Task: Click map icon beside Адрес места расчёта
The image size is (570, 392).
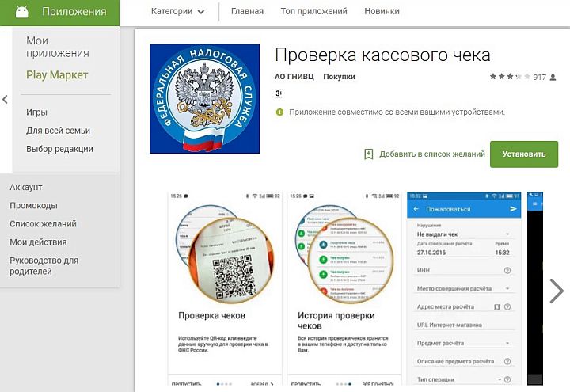Action: [497, 307]
